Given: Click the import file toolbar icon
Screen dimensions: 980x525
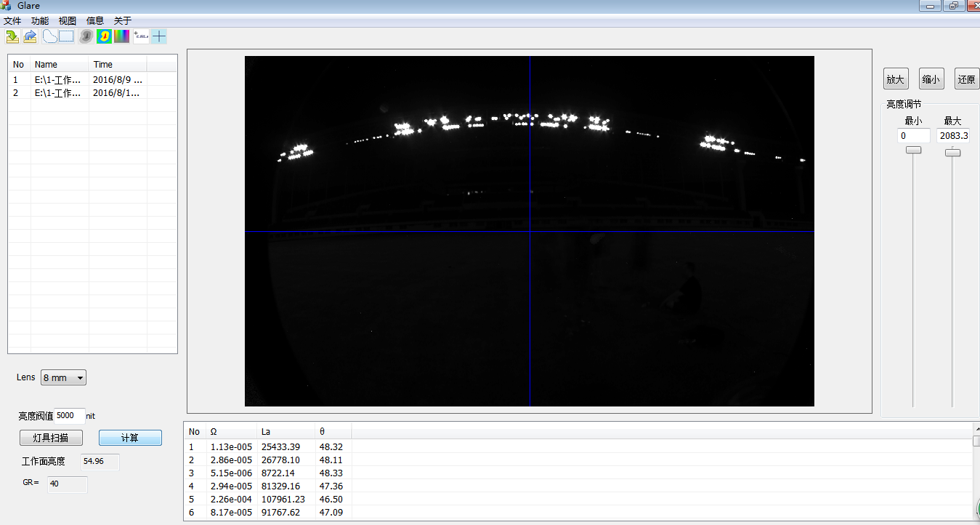Looking at the screenshot, I should click(x=12, y=36).
